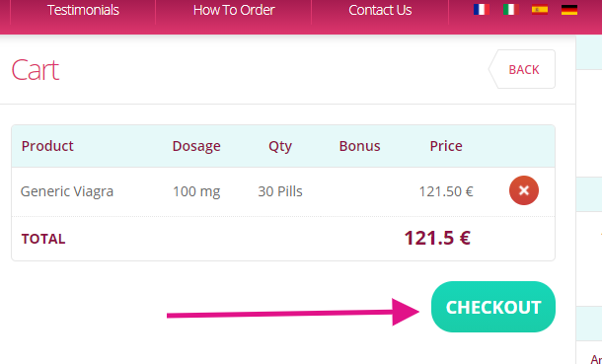Click the Dosage column header

(x=196, y=146)
